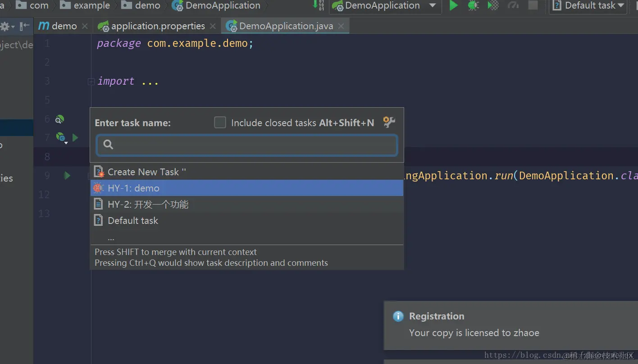Click the profiler gauge icon in toolbar

[513, 5]
